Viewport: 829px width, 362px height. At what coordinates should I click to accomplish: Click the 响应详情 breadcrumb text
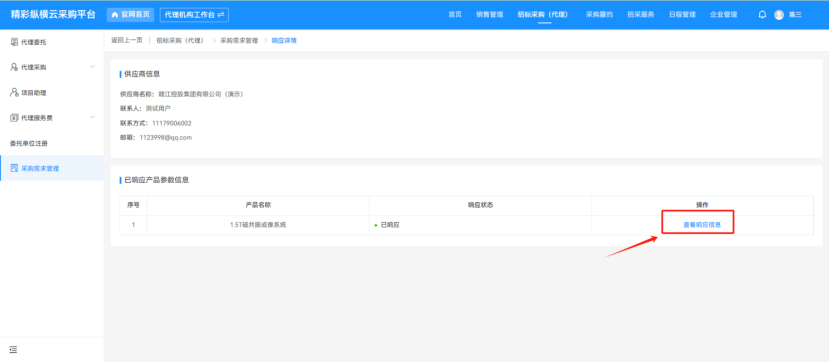click(284, 40)
